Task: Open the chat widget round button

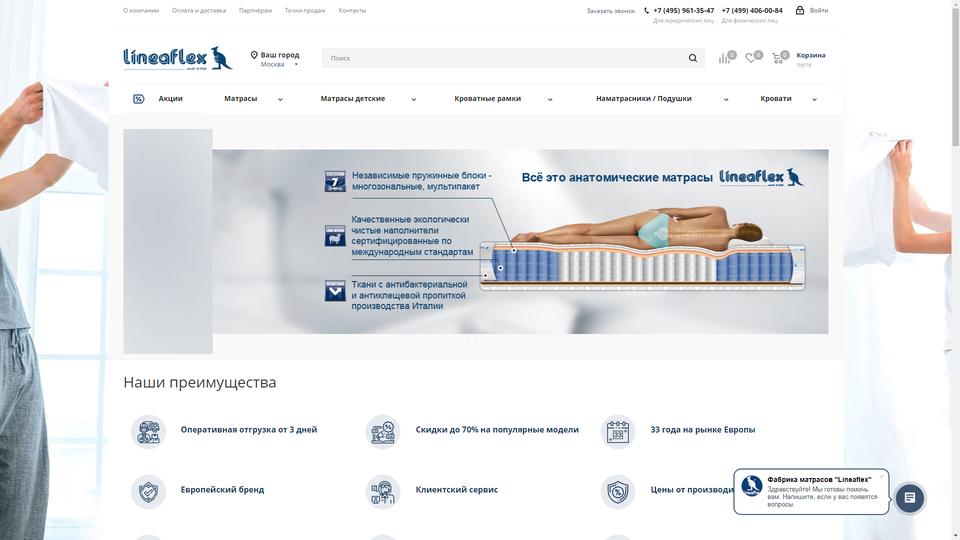Action: click(909, 498)
